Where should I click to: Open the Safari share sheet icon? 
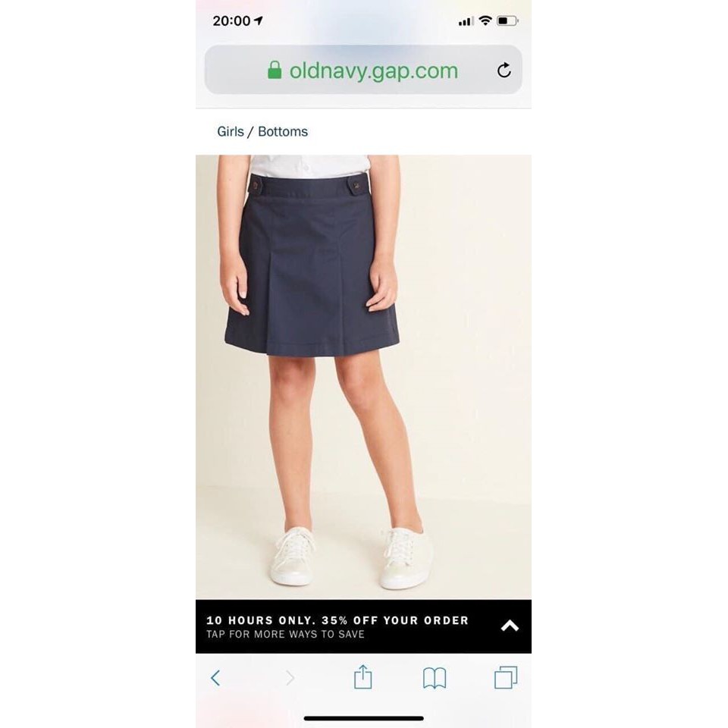pos(362,677)
